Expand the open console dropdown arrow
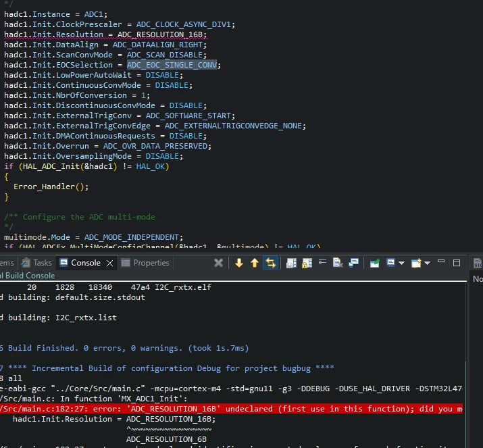 click(x=427, y=263)
